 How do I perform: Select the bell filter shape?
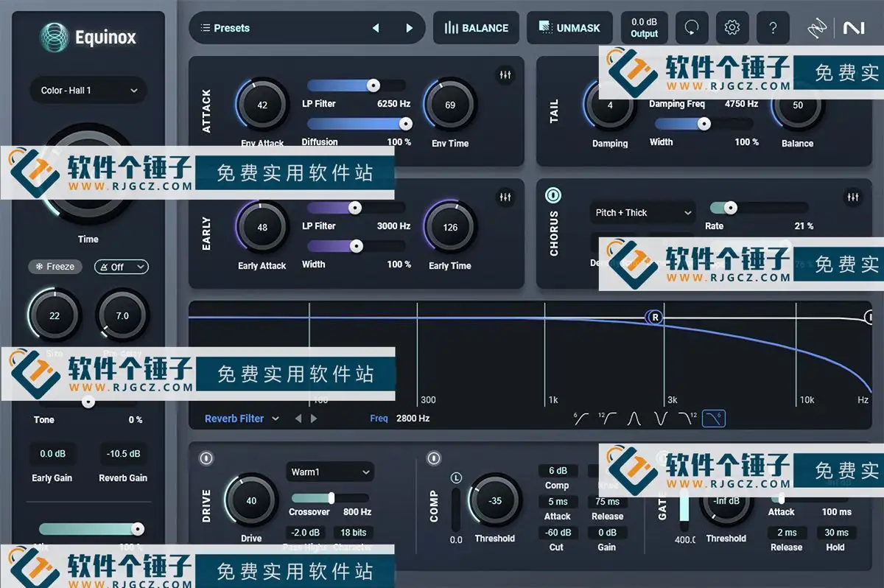[634, 419]
